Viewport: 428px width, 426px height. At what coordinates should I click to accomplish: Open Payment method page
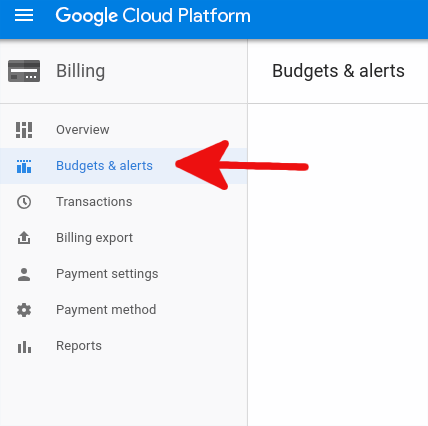123,310
